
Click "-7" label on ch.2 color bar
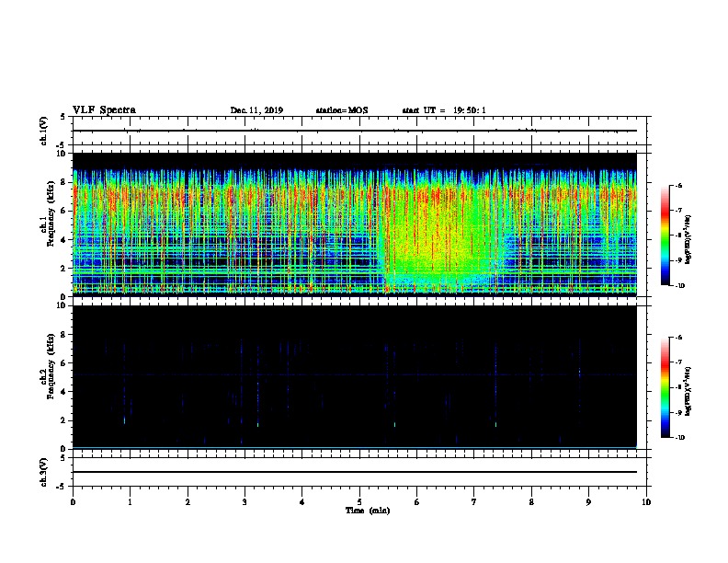678,362
